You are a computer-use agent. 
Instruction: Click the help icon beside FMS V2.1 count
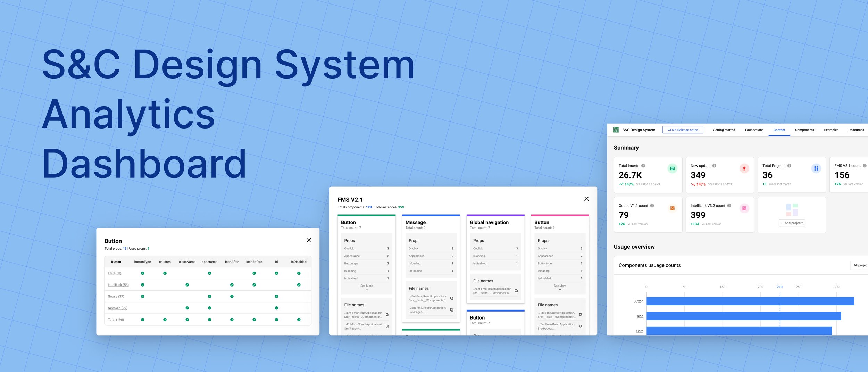pos(865,166)
